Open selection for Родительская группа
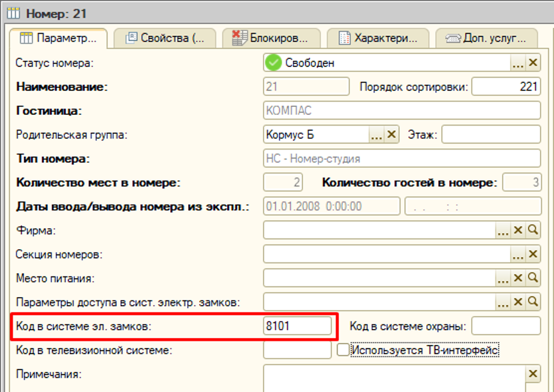This screenshot has width=554, height=392. (376, 134)
